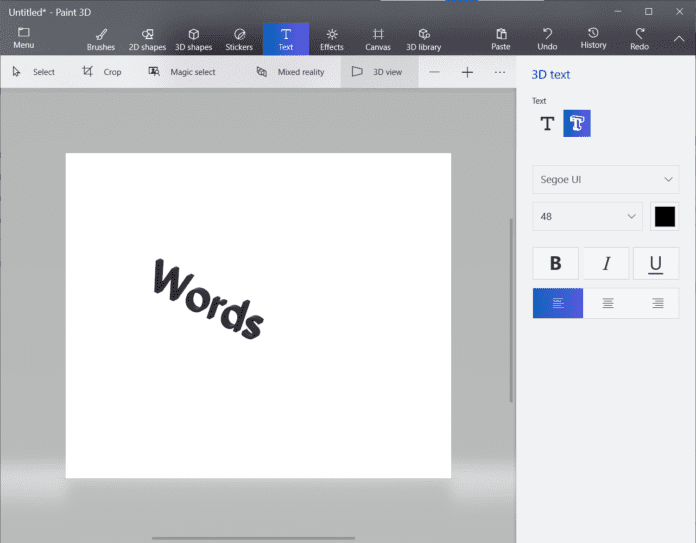Open the Canvas settings
The height and width of the screenshot is (543, 696).
pos(378,39)
